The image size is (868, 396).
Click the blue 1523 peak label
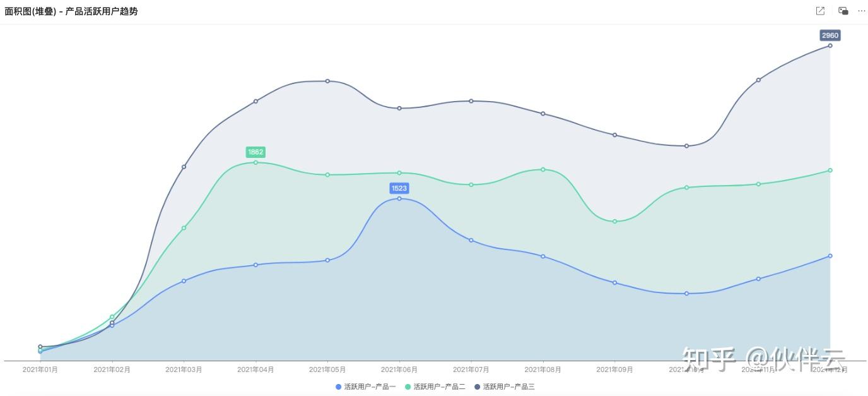pyautogui.click(x=399, y=188)
